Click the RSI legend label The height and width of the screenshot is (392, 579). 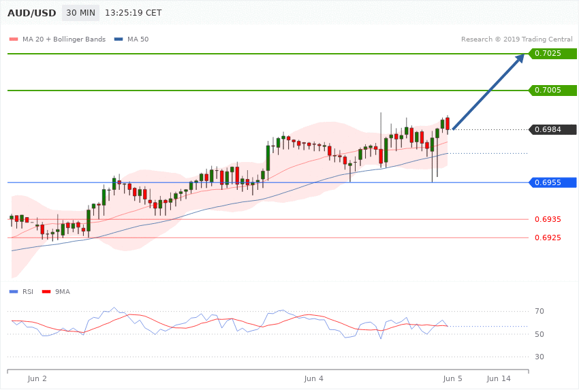click(x=28, y=292)
